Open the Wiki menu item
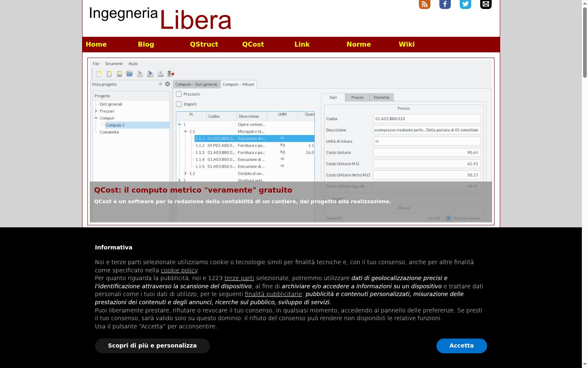The image size is (588, 368). 406,44
